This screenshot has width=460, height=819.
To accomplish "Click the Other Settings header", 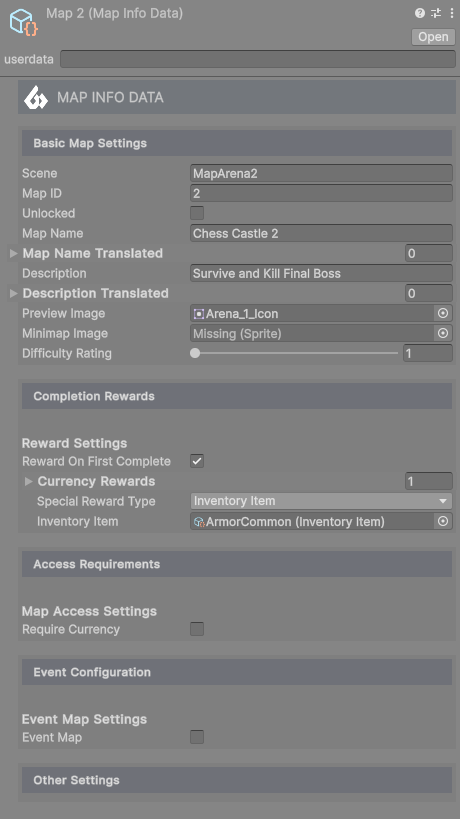I will [237, 780].
